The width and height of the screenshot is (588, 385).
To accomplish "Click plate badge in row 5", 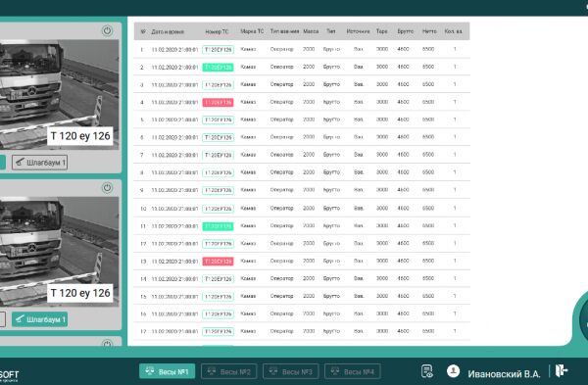I will (x=218, y=120).
